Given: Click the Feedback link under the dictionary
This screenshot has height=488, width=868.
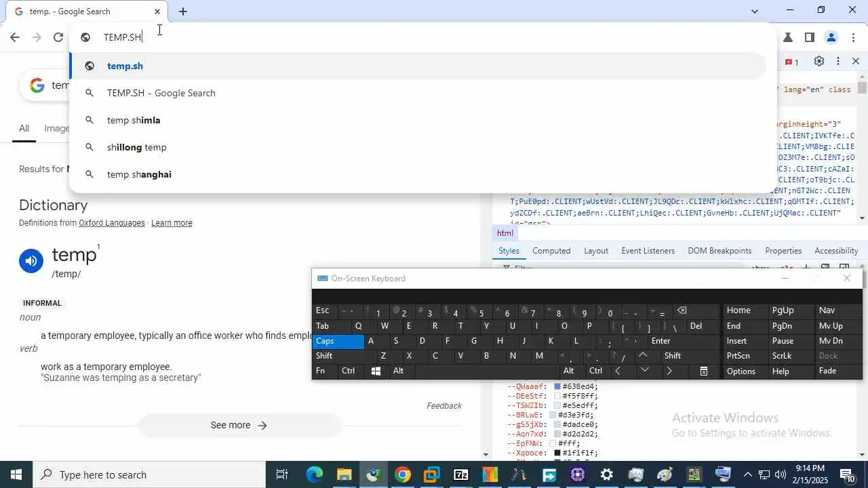Looking at the screenshot, I should click(444, 406).
